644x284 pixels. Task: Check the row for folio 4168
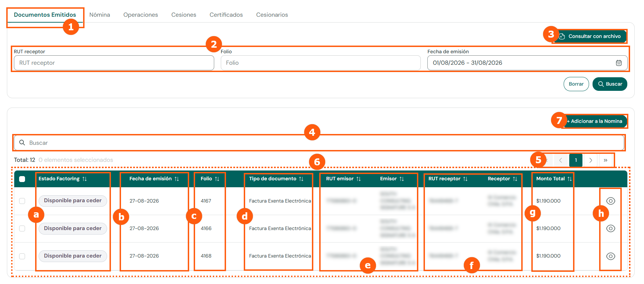22,256
